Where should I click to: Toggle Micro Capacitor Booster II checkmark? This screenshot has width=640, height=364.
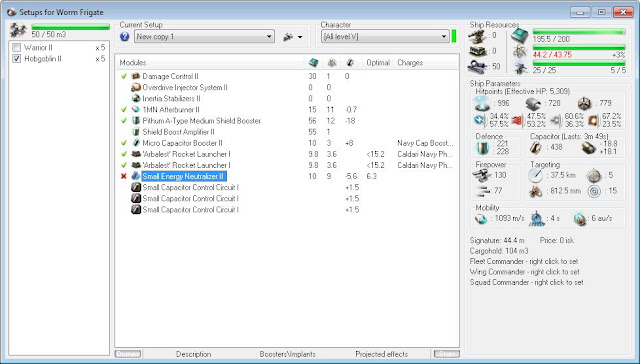(x=124, y=143)
